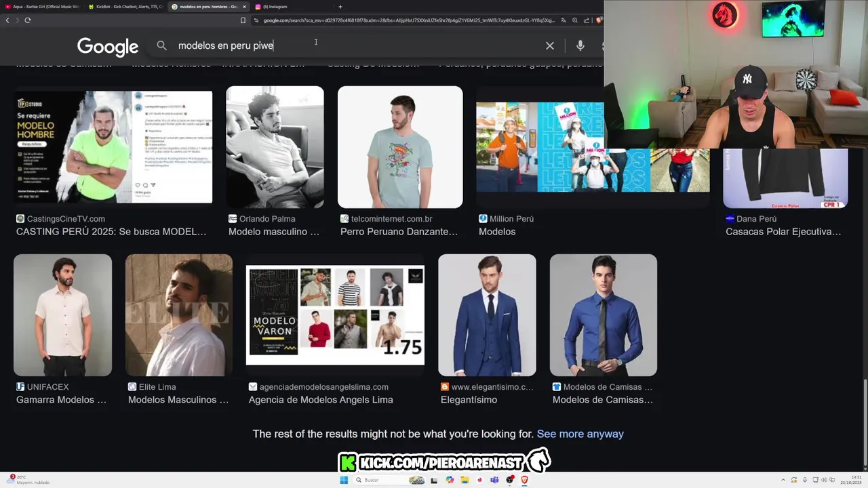Click the address bar URL
Image resolution: width=868 pixels, height=488 pixels.
[x=409, y=20]
